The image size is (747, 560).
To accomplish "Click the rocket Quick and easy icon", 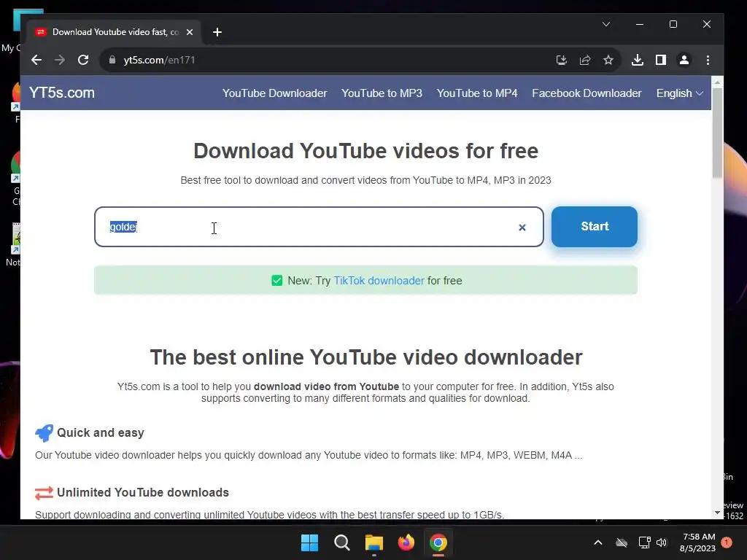I will click(44, 433).
